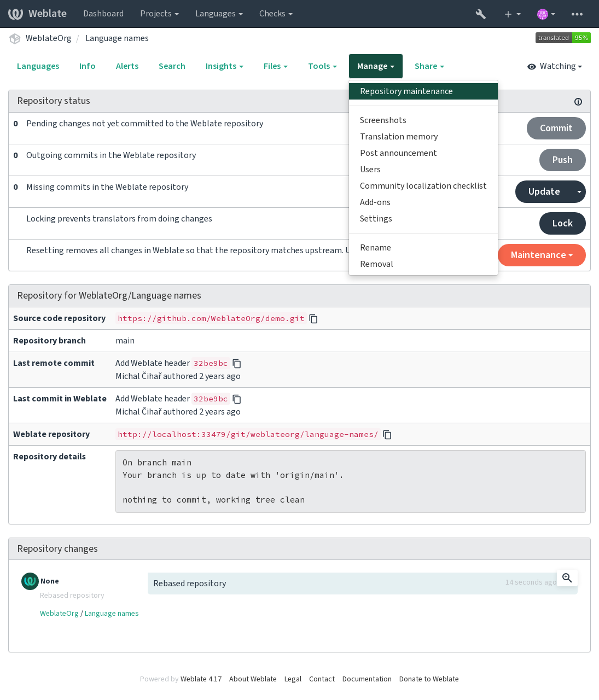Open Donate to Weblate footer link
Image resolution: width=599 pixels, height=700 pixels.
click(429, 679)
